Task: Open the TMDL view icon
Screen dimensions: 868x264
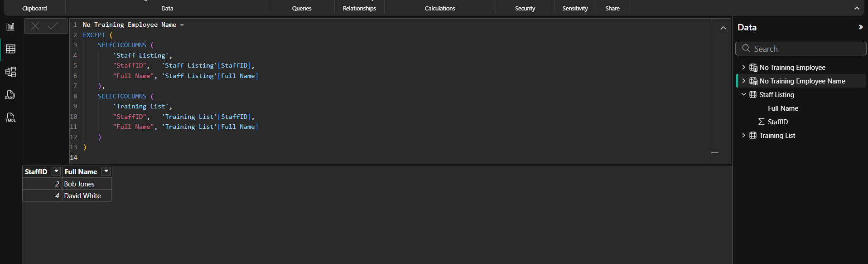Action: click(10, 117)
